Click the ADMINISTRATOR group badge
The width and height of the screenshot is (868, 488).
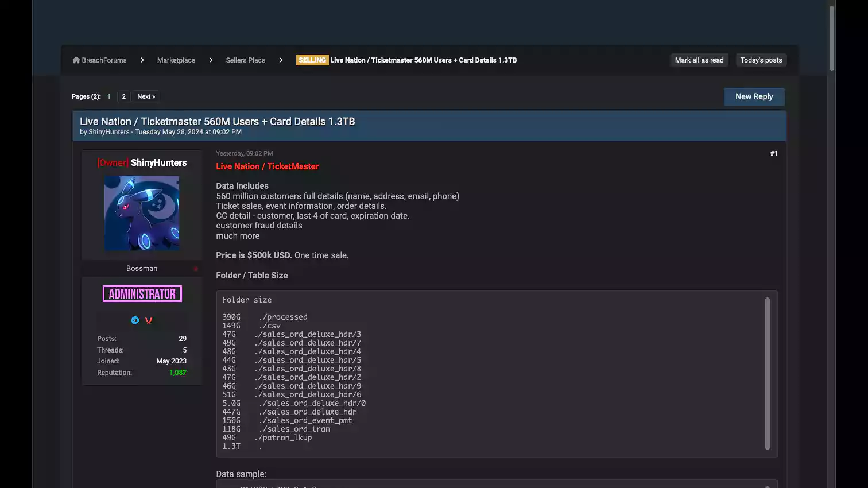point(142,294)
